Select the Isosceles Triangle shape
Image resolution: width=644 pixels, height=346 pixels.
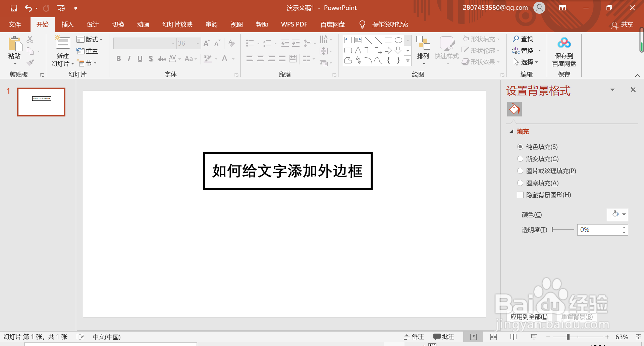(x=358, y=50)
